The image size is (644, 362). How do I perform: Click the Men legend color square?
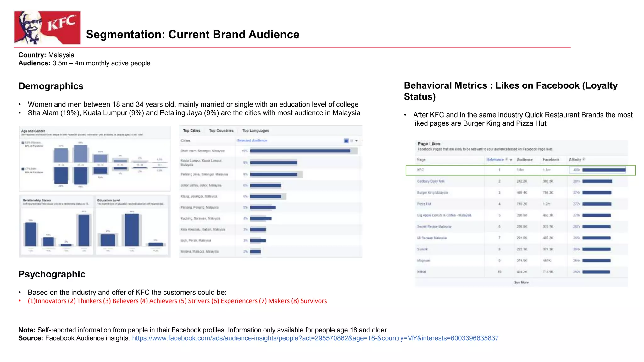(23, 169)
